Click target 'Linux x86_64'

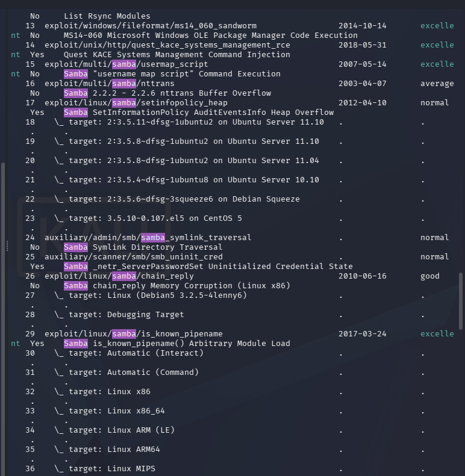tap(136, 411)
